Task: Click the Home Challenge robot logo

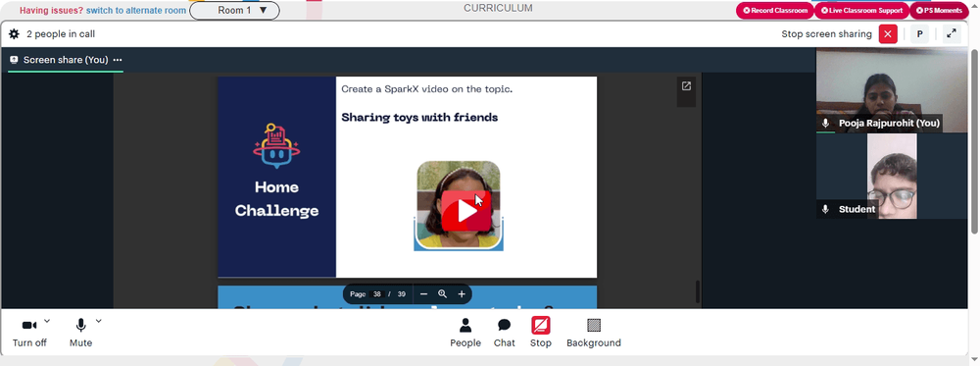Action: click(276, 147)
